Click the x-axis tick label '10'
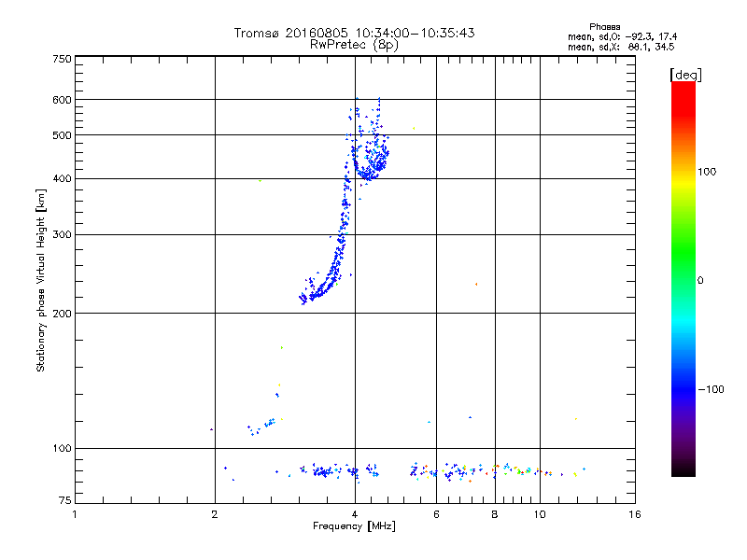 (540, 514)
